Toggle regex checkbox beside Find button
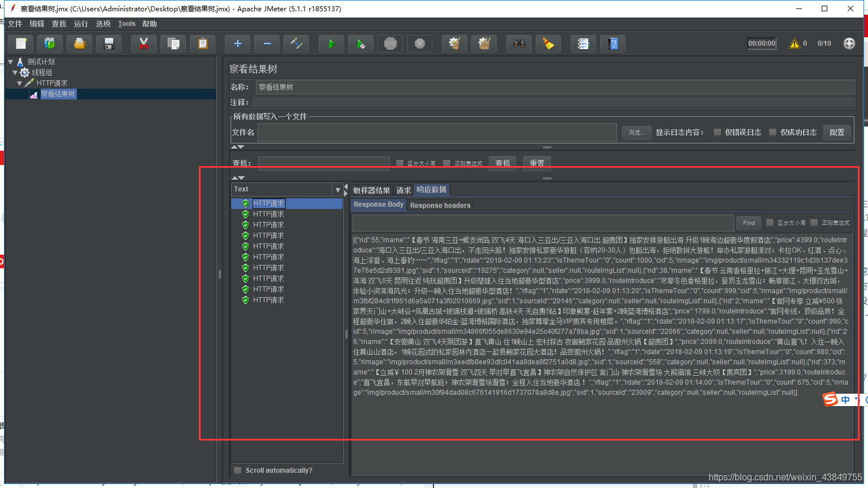868x488 pixels. (x=814, y=223)
